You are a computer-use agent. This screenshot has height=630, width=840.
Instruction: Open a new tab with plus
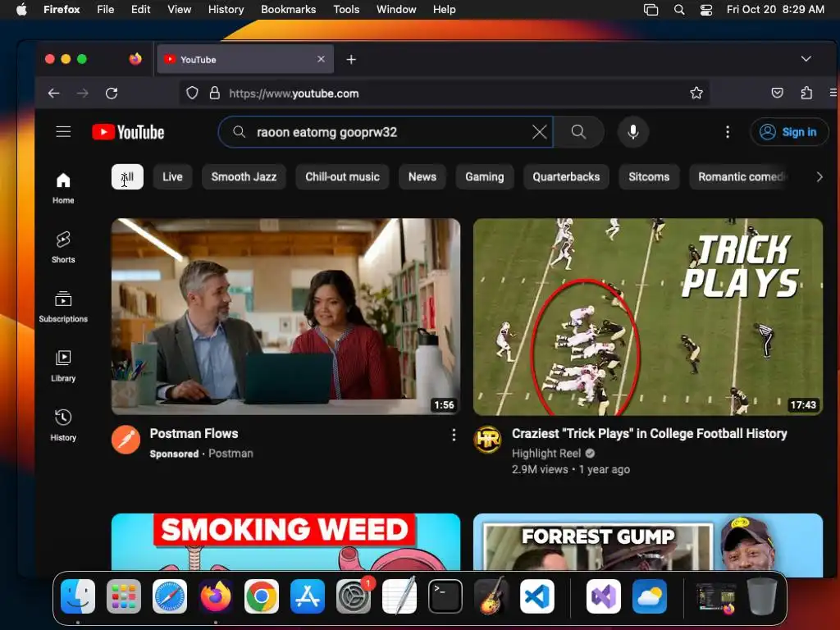(x=351, y=59)
